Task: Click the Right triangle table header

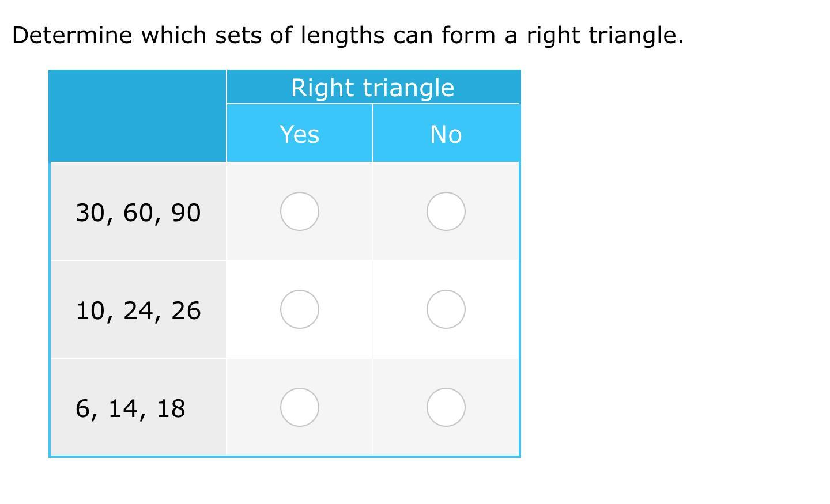Action: (373, 88)
